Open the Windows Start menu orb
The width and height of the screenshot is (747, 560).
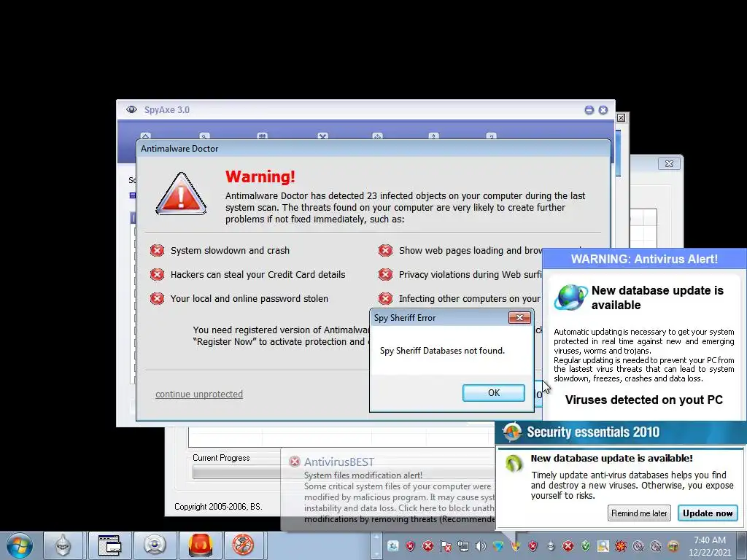click(x=20, y=545)
